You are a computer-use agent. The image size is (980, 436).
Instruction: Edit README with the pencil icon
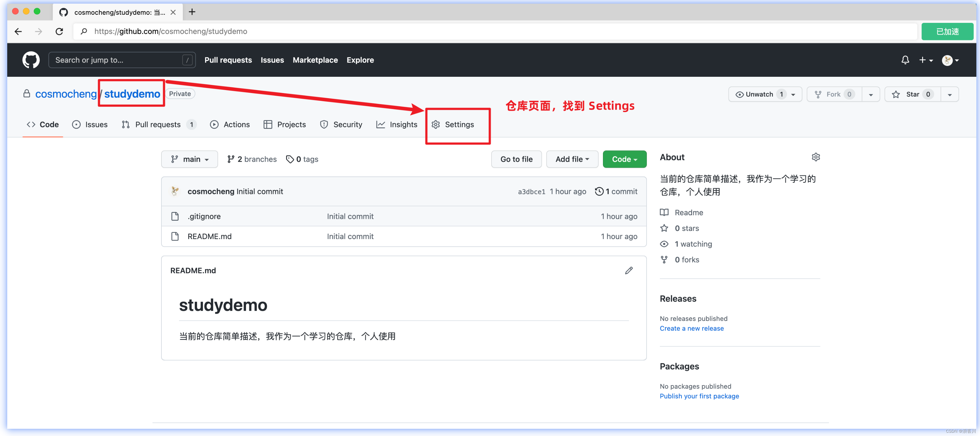point(629,270)
